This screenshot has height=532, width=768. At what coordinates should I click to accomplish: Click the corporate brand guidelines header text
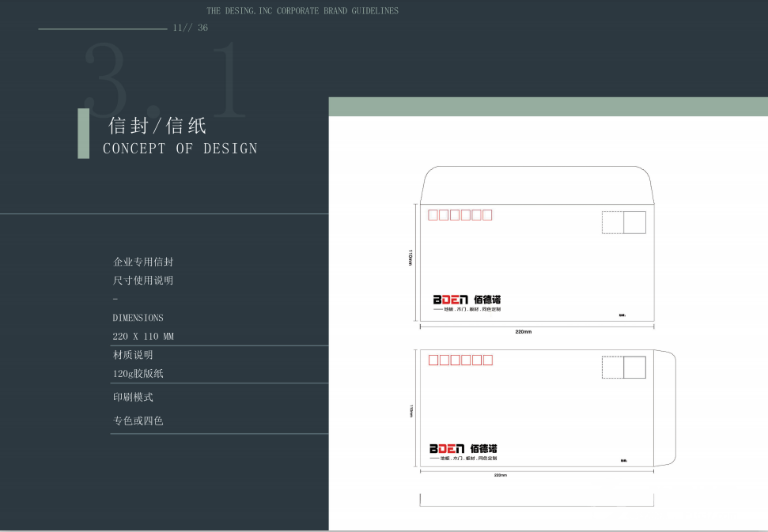click(x=302, y=11)
